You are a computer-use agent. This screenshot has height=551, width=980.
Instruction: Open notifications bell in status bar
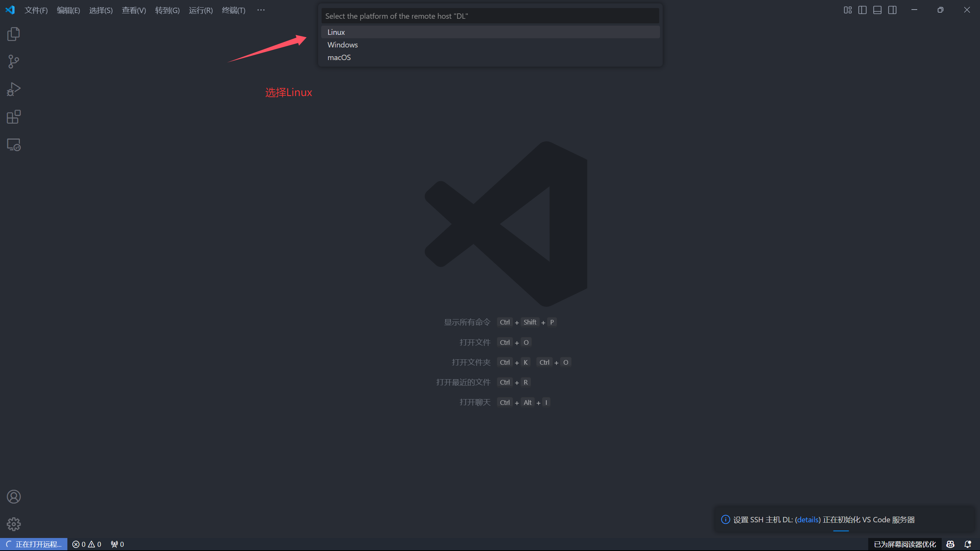pyautogui.click(x=968, y=544)
